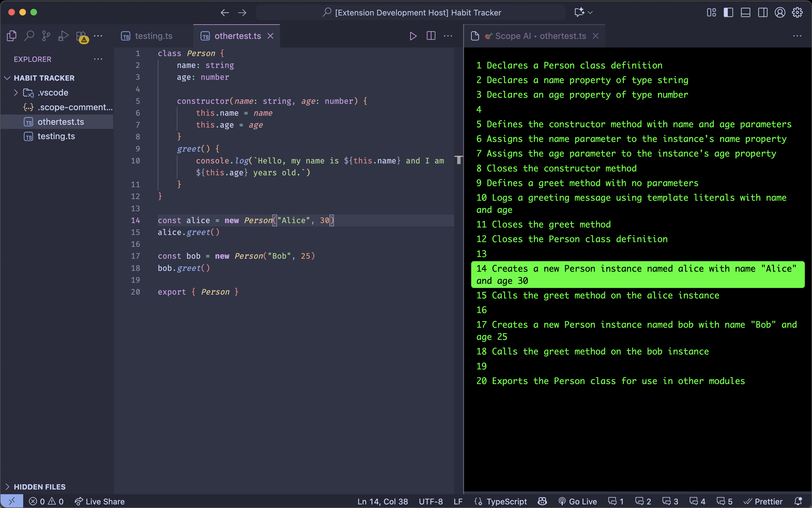This screenshot has width=812, height=508.
Task: Split the editor to the right
Action: tap(431, 36)
